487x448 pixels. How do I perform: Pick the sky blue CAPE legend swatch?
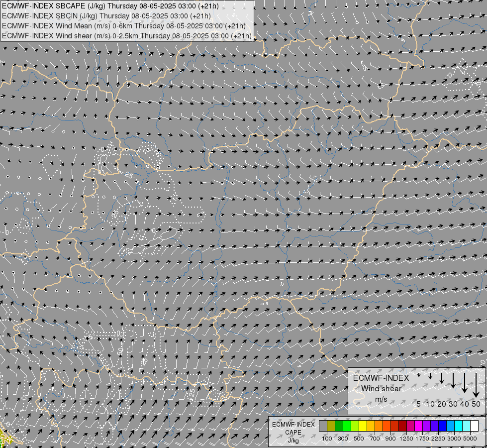tap(450, 426)
